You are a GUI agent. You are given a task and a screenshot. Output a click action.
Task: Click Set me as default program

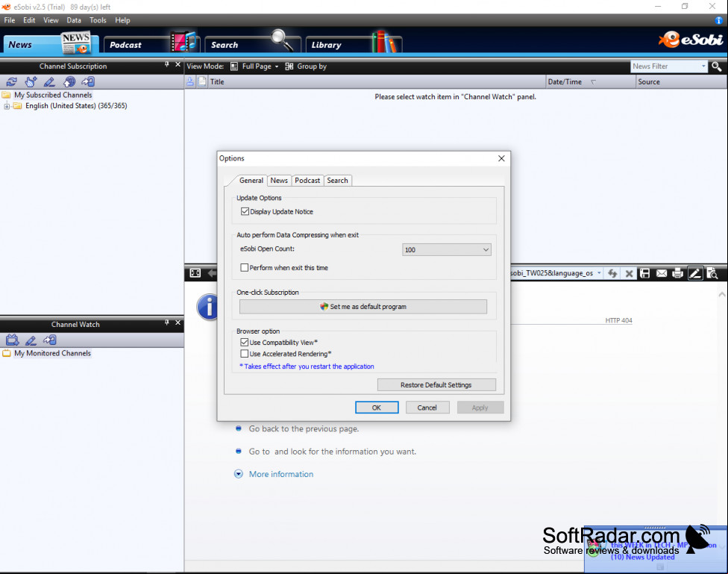(x=363, y=307)
